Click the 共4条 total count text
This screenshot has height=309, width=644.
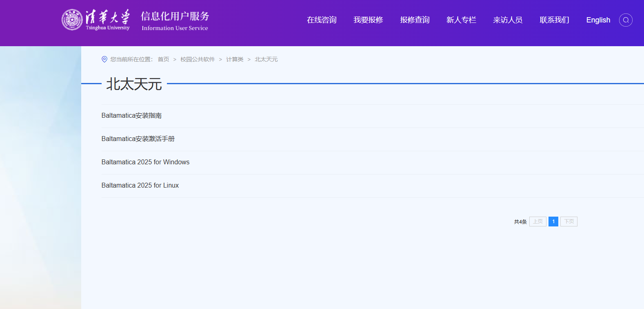[520, 222]
